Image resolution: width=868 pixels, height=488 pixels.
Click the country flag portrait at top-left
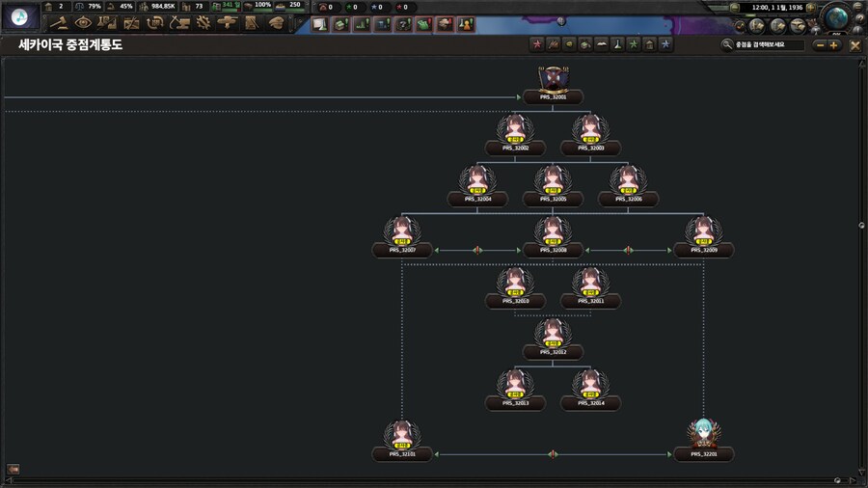pyautogui.click(x=20, y=16)
